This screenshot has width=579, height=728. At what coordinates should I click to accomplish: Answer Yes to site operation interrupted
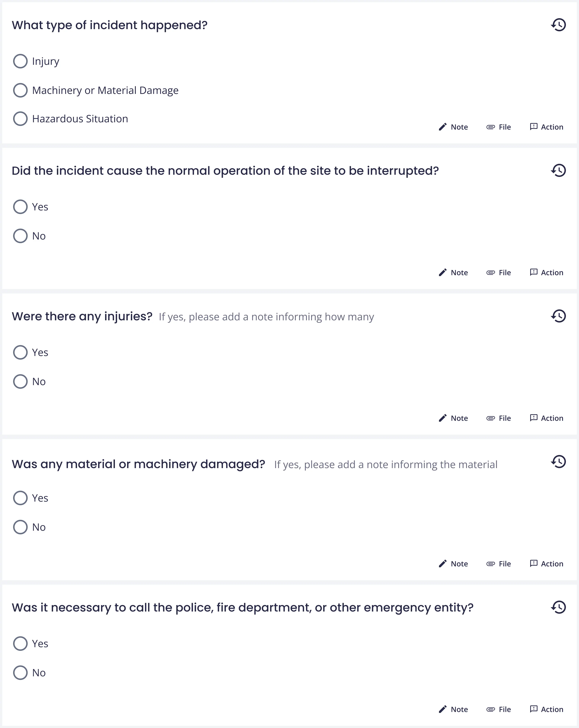coord(20,207)
